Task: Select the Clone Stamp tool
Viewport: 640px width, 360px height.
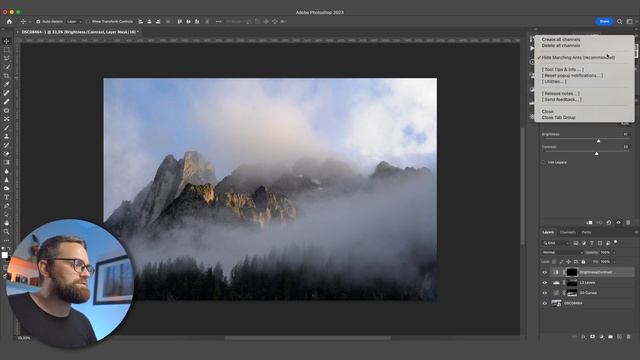Action: (7, 136)
